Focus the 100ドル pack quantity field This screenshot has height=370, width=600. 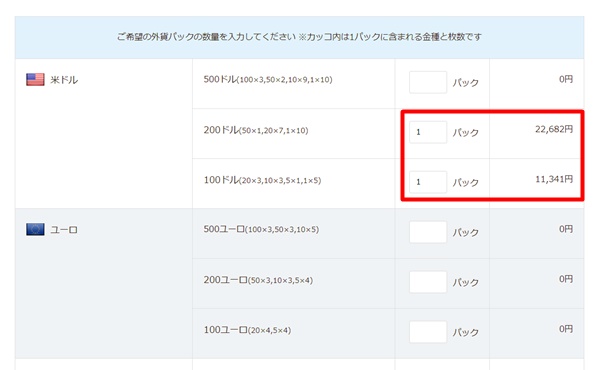coord(428,182)
